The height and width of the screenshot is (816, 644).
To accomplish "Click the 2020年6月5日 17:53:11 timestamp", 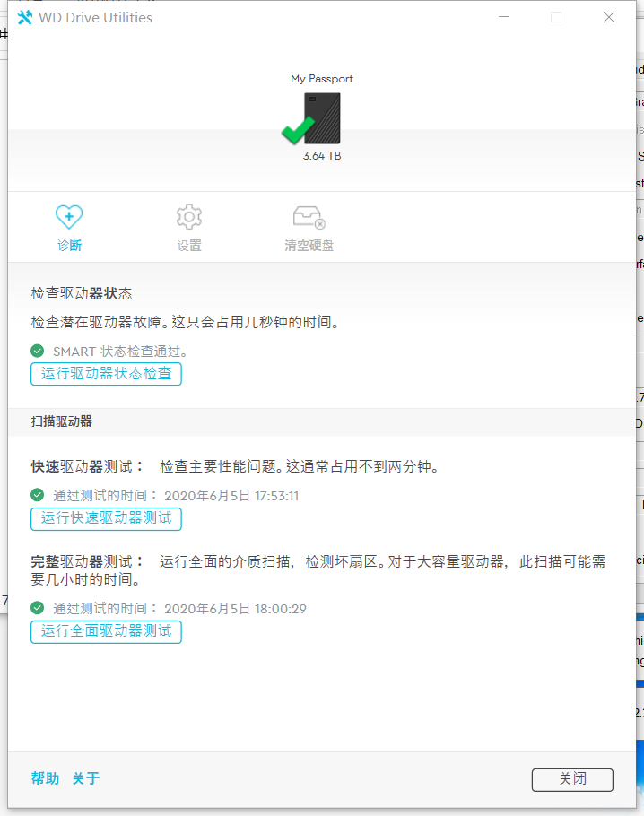I will pyautogui.click(x=231, y=496).
